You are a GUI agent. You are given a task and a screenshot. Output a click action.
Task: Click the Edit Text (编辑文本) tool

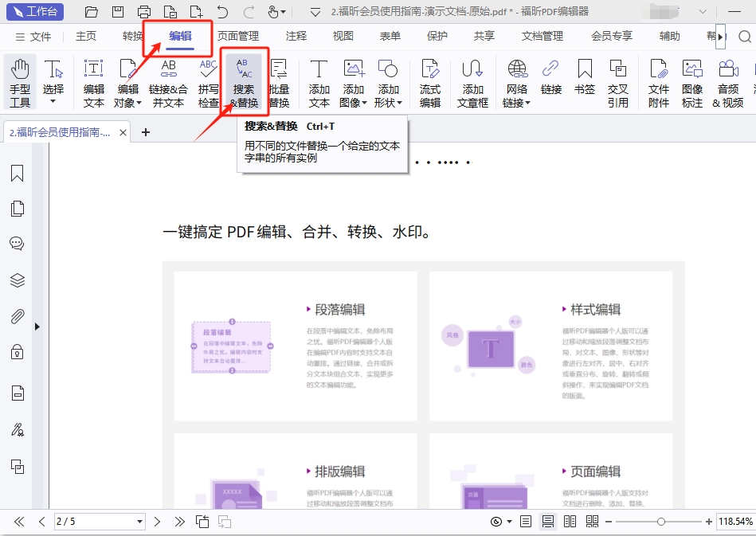[94, 83]
